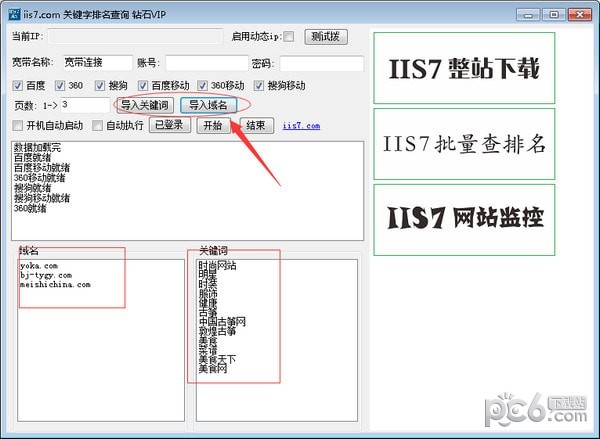
Task: Select domain yoka.com in 域名 list
Action: coord(39,266)
